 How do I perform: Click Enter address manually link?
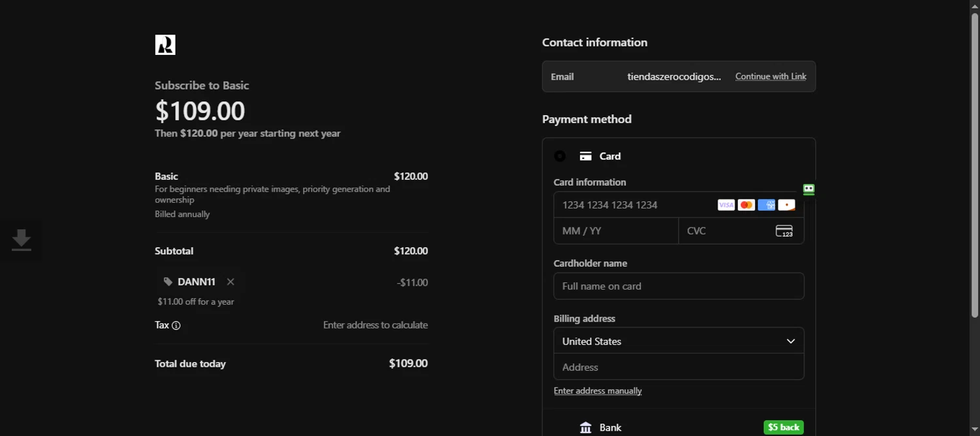coord(598,391)
